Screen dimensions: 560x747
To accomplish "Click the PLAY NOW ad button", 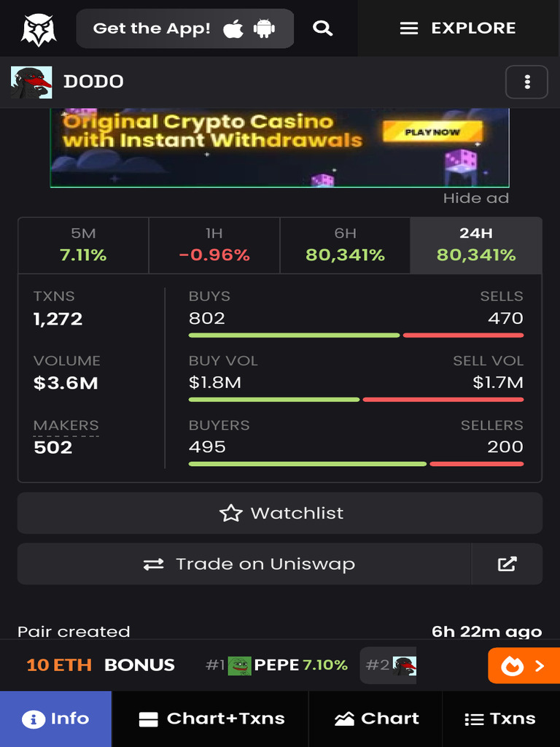I will pyautogui.click(x=432, y=132).
